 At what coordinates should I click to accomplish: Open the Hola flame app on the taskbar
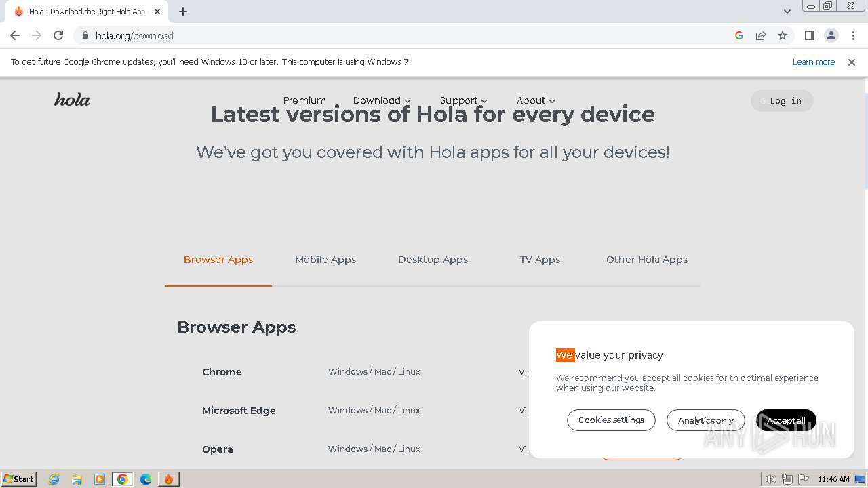[x=169, y=479]
